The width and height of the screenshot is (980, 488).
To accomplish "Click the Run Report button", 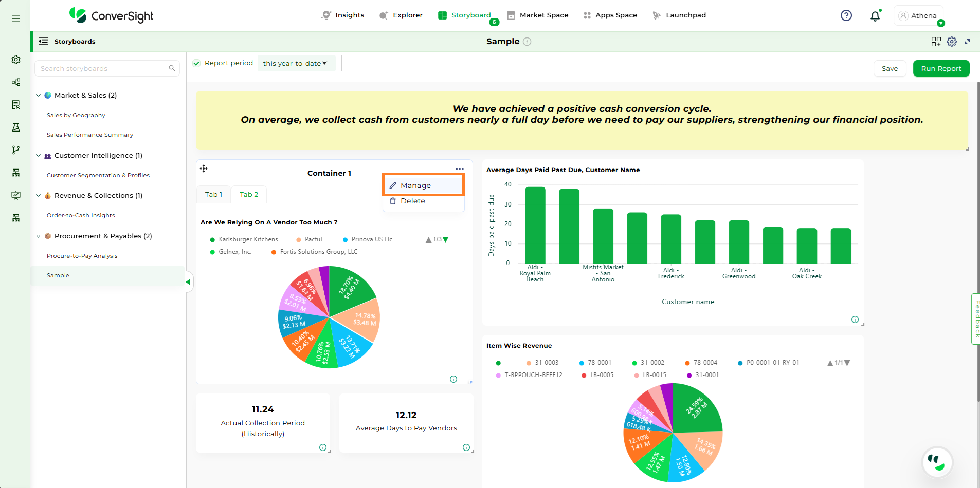I will tap(940, 68).
